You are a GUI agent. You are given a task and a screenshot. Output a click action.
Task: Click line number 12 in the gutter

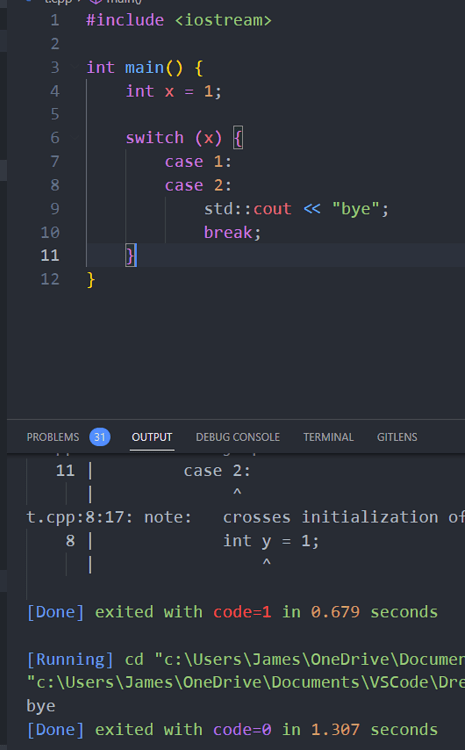coord(50,279)
